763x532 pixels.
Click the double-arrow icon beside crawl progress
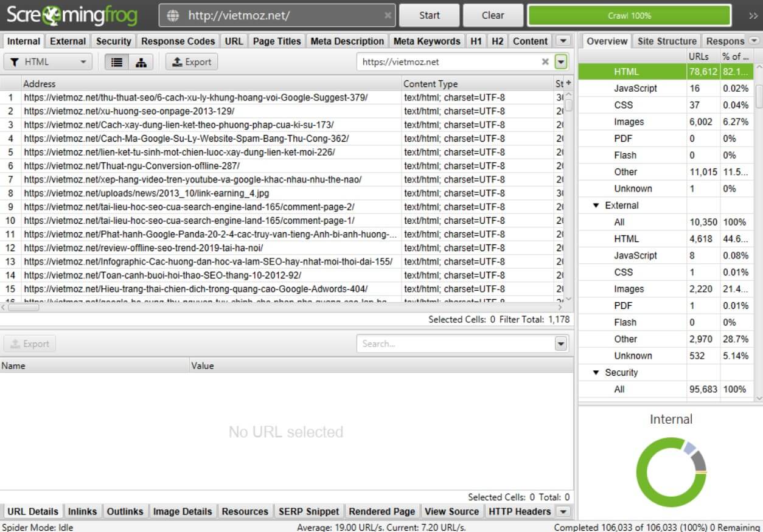753,16
